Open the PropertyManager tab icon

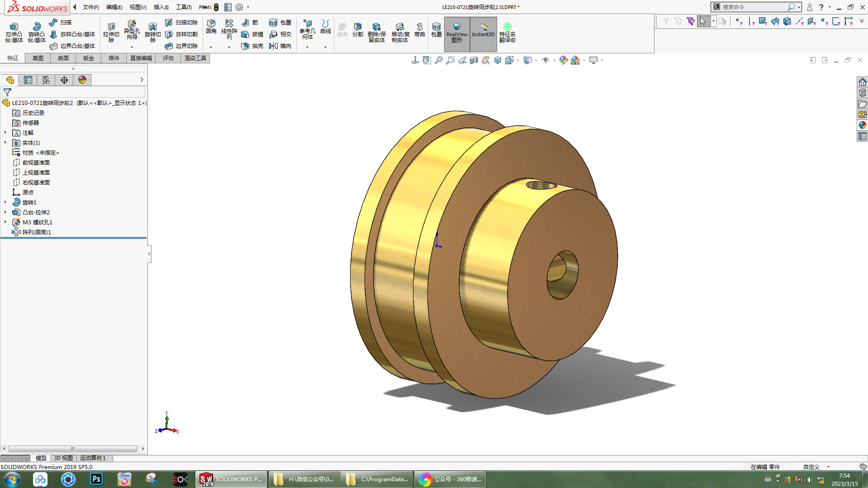(x=28, y=80)
